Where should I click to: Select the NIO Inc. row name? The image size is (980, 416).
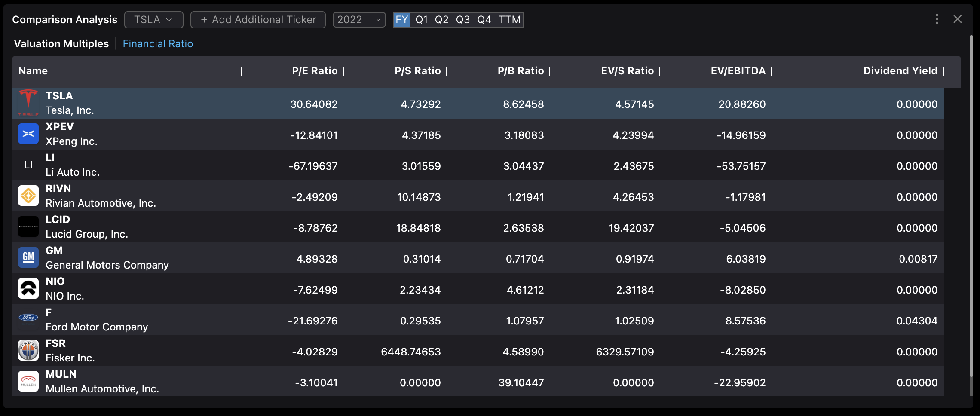click(65, 296)
